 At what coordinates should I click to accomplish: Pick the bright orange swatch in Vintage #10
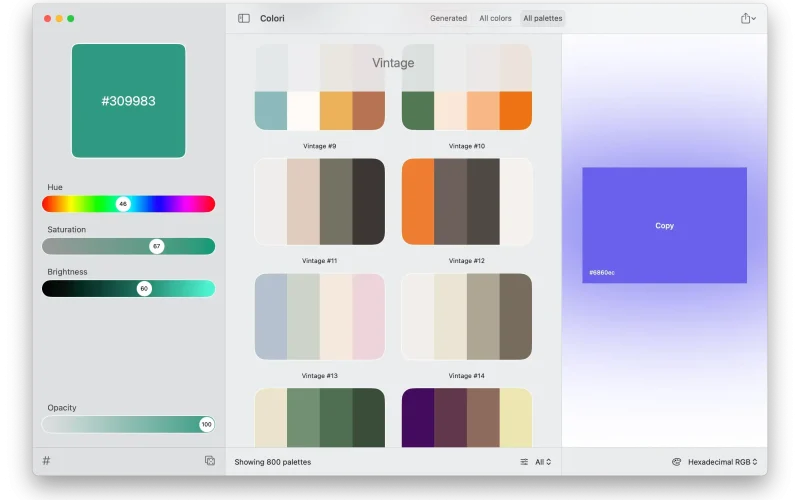tap(516, 111)
